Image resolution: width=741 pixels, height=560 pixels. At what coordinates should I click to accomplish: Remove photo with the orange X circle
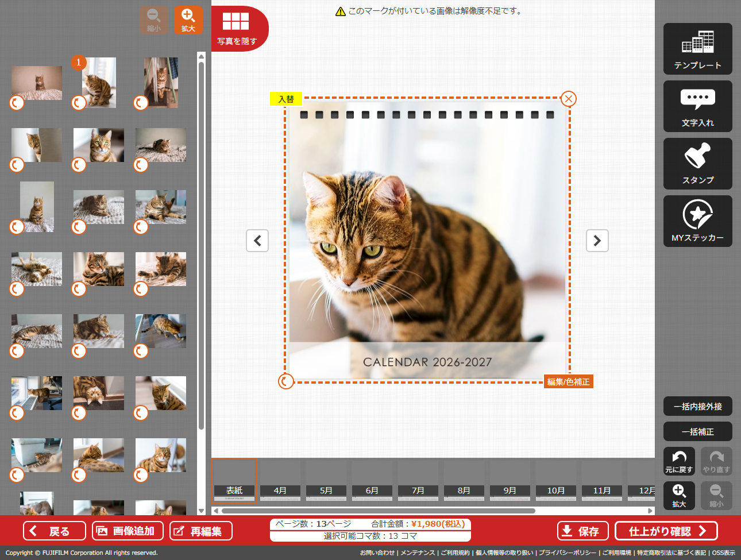pos(569,99)
